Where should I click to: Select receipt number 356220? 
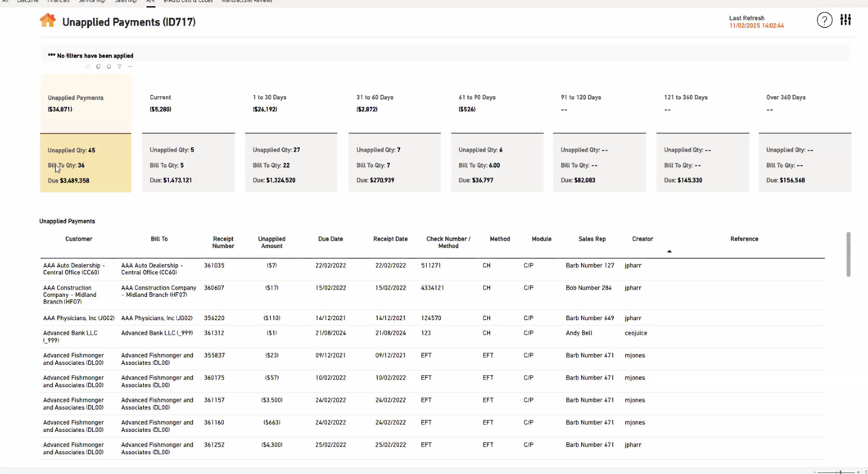214,318
